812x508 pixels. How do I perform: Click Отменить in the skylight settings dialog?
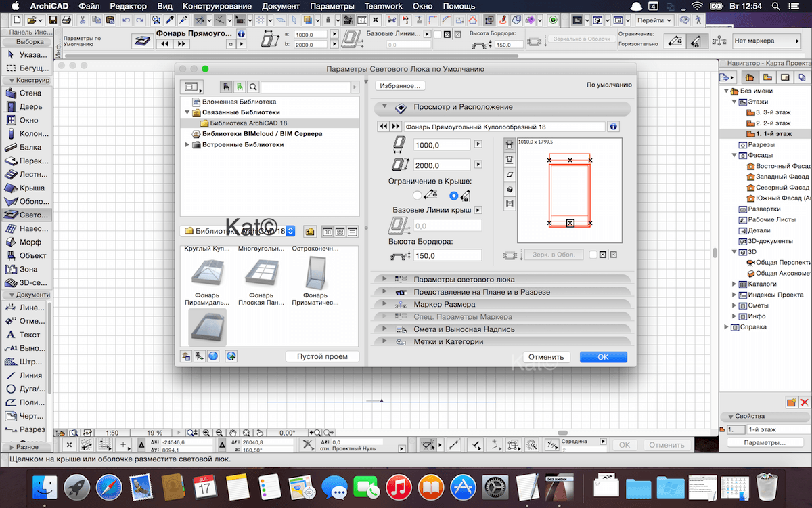(x=546, y=357)
